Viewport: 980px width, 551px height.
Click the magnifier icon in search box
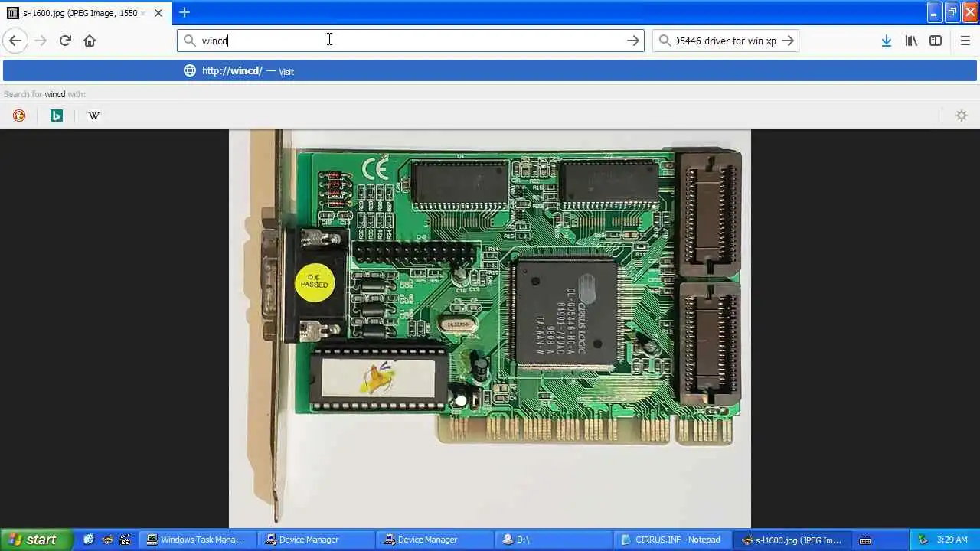point(665,41)
